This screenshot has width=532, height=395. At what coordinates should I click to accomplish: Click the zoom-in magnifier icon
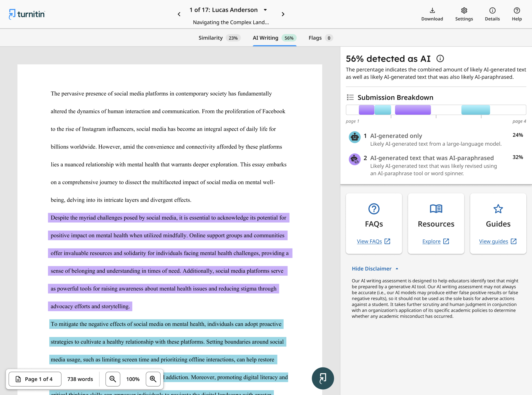point(153,379)
